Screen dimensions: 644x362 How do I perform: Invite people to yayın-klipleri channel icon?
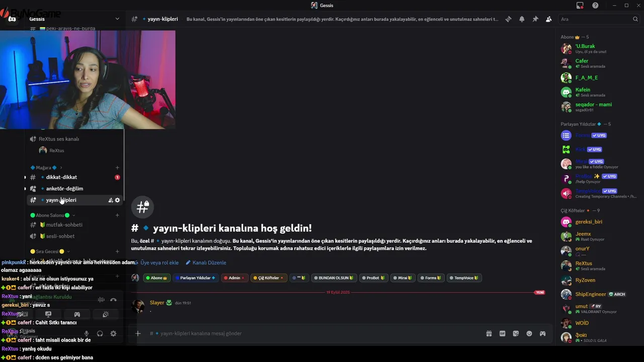111,200
